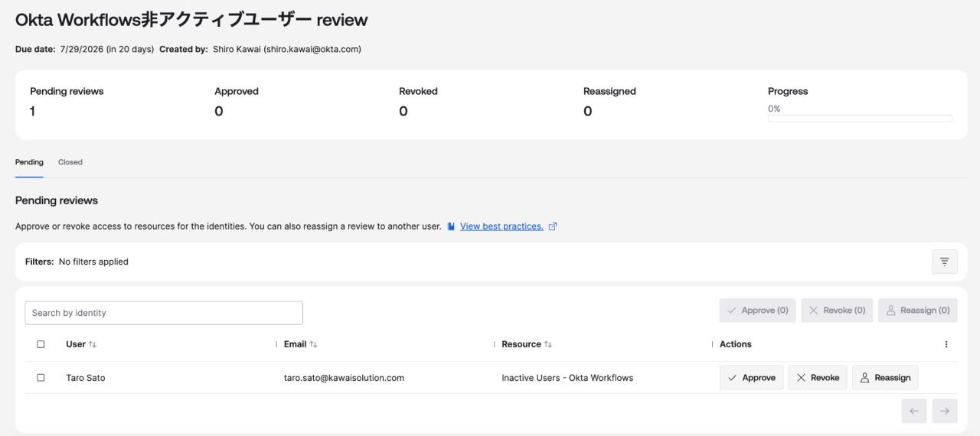
Task: Click the creator Shiro Kawai text
Action: click(x=287, y=49)
